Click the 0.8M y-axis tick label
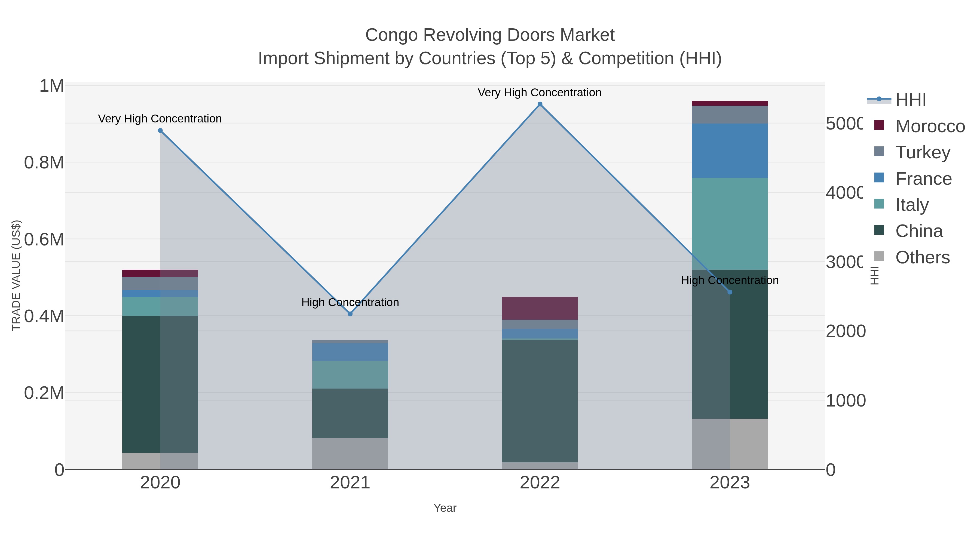The width and height of the screenshot is (980, 551). coord(44,163)
